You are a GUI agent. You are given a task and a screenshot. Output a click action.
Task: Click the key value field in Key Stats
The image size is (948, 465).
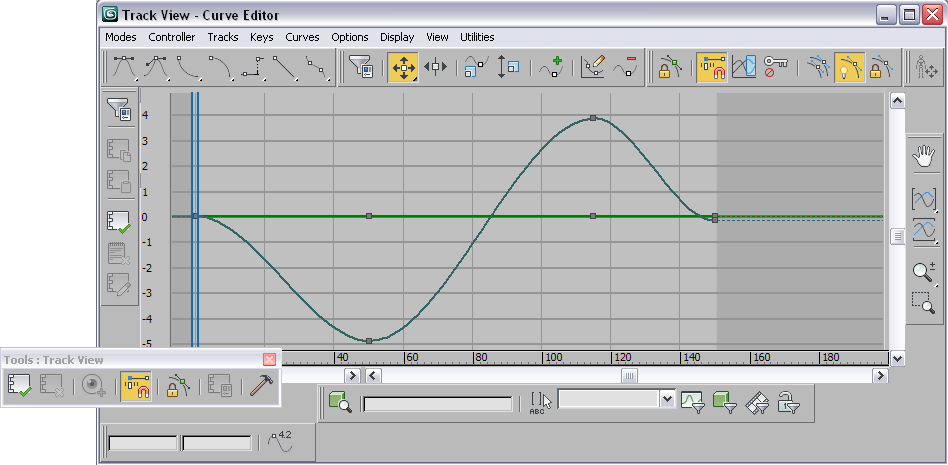coord(217,443)
